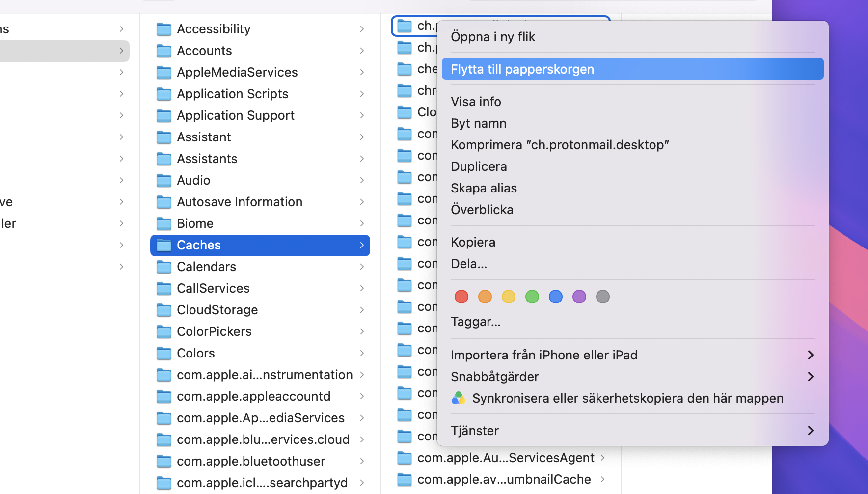Expand the CloudStorage folder chevron
Screen dimensions: 868x494
pyautogui.click(x=362, y=310)
